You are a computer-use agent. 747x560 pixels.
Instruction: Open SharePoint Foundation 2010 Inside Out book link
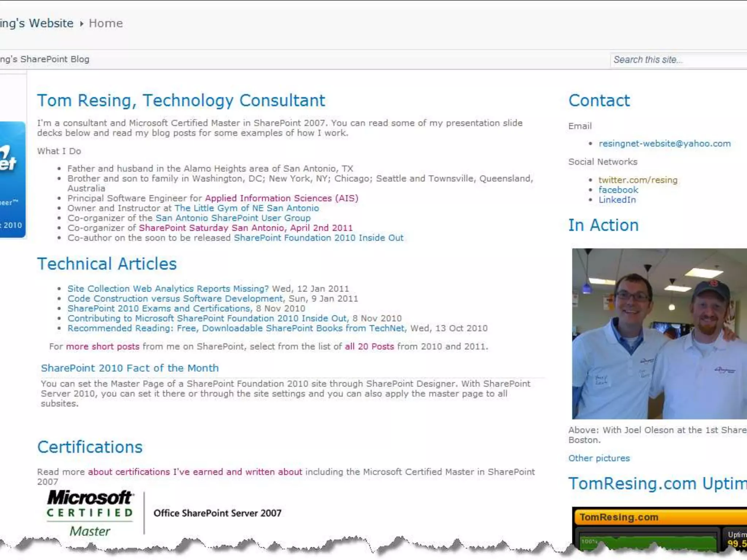click(x=318, y=238)
